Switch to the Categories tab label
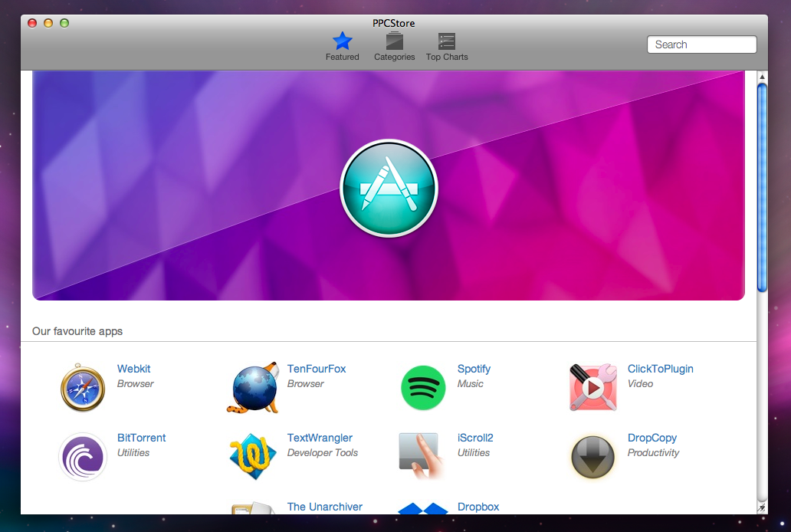791x532 pixels. [394, 57]
